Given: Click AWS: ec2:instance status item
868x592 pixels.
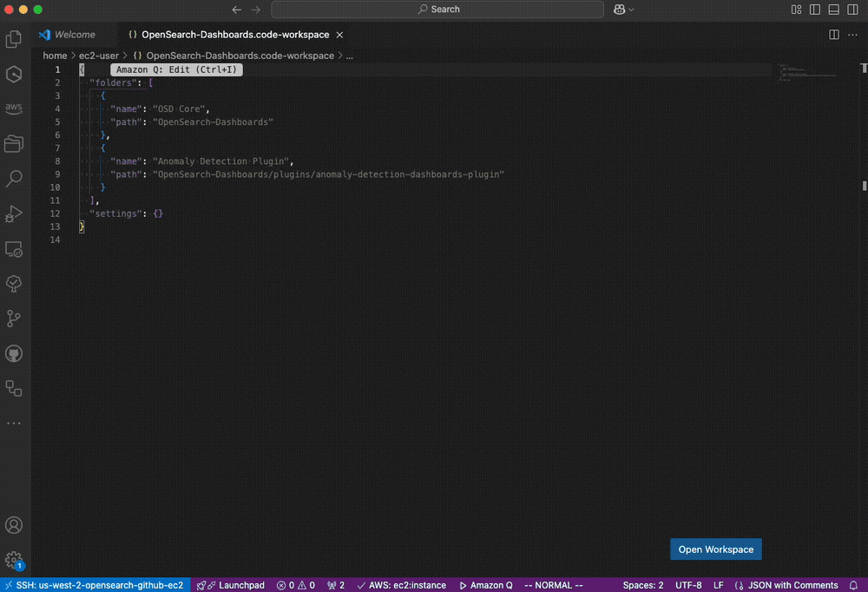Looking at the screenshot, I should pyautogui.click(x=402, y=585).
